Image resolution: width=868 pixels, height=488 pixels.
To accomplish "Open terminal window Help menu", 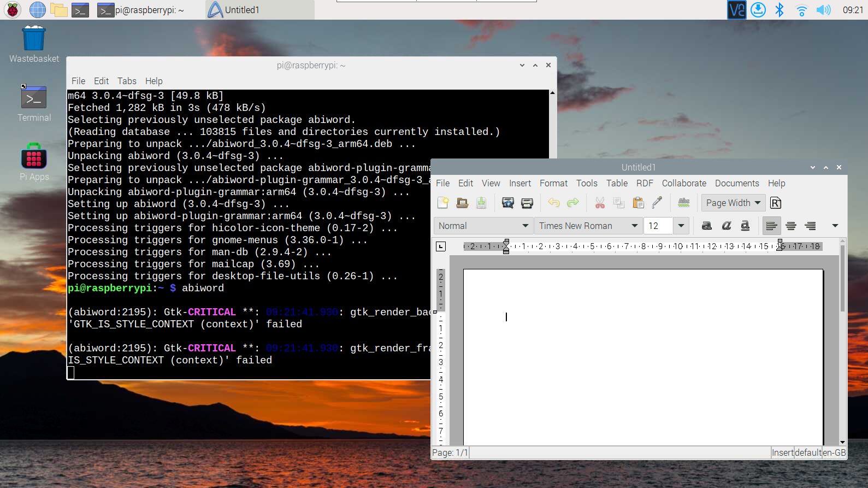I will pos(153,81).
